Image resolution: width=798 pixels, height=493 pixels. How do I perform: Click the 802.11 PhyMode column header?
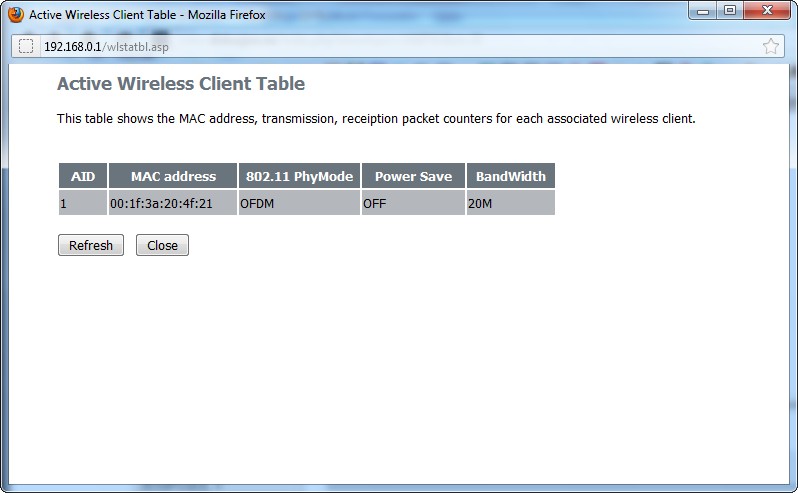coord(299,176)
